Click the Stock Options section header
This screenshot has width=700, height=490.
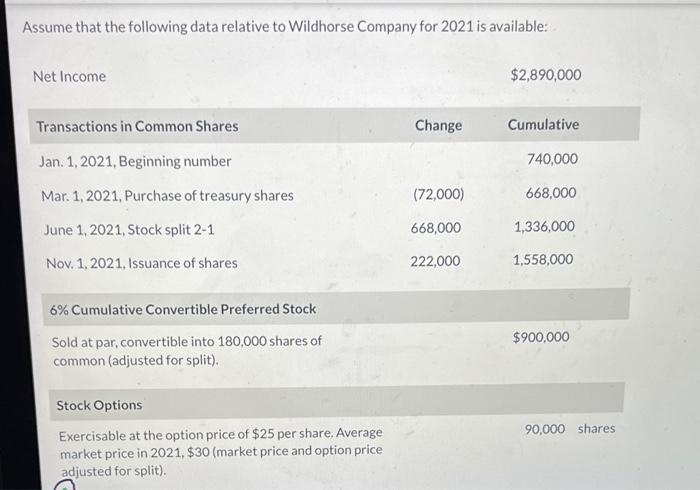point(99,405)
